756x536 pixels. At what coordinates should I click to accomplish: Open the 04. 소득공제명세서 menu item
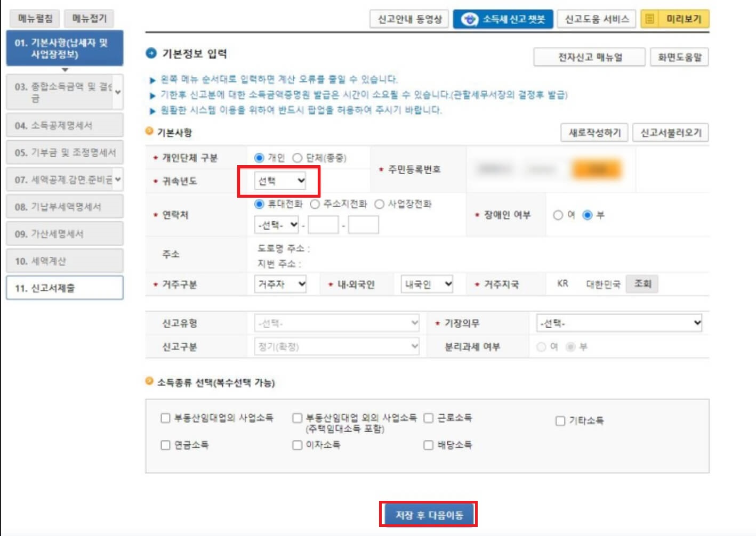[64, 125]
